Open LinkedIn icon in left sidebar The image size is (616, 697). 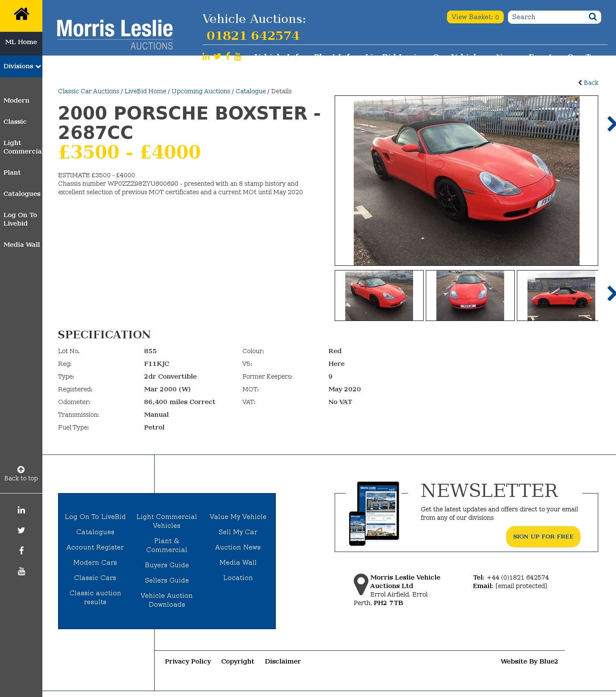pos(21,510)
